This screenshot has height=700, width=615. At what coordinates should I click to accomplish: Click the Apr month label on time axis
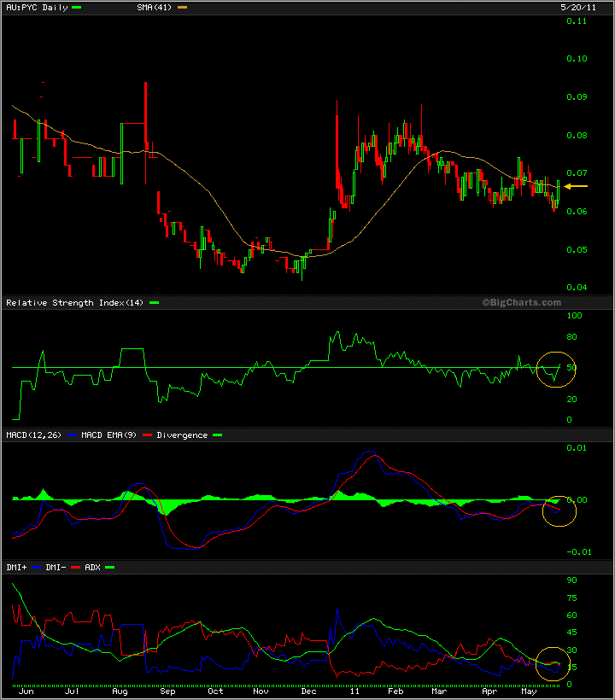pos(489,691)
